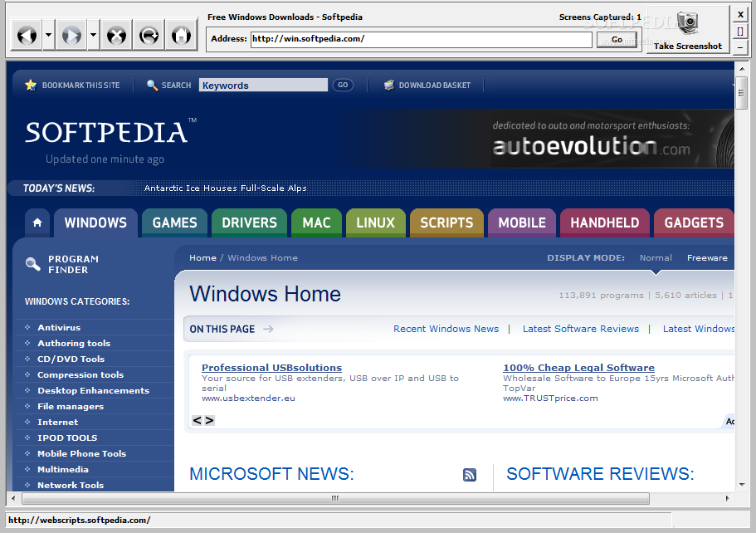Open Program Finder magnifier icon

pos(33,264)
